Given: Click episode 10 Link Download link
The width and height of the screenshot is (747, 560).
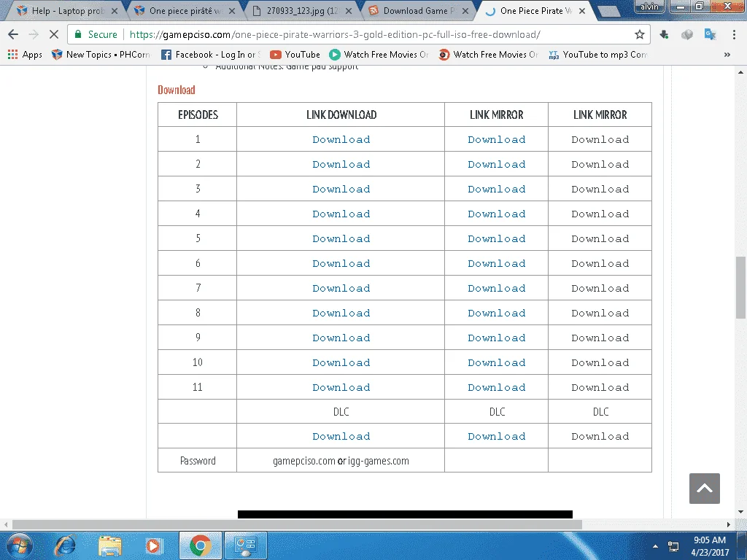Looking at the screenshot, I should tap(341, 362).
